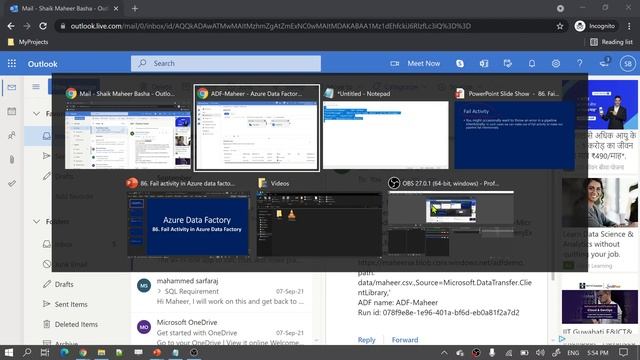Viewport: 640px width, 360px height.
Task: Collapse the Folders section chevron
Action: click(36, 221)
